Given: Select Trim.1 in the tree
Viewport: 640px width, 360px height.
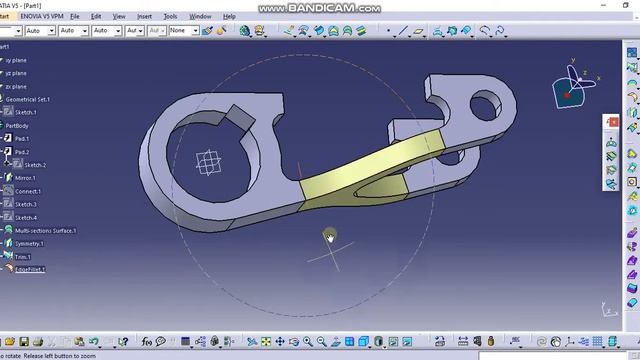Looking at the screenshot, I should pyautogui.click(x=23, y=257).
